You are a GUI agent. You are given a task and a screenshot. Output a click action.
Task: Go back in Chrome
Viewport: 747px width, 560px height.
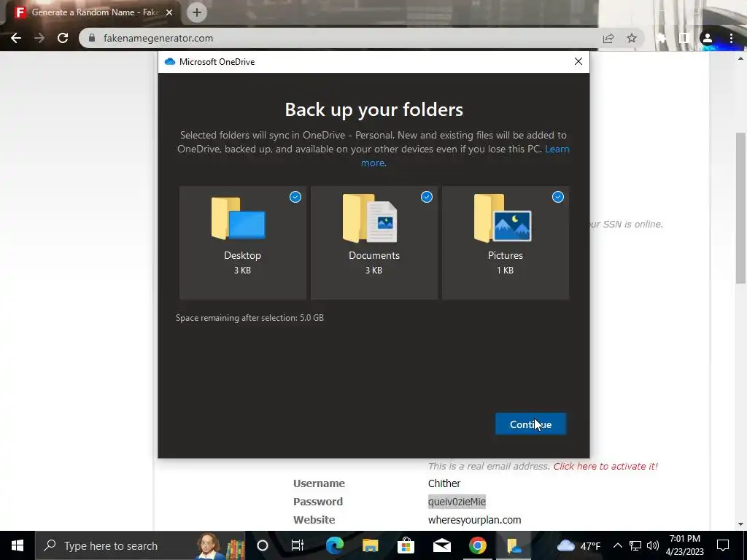click(16, 38)
